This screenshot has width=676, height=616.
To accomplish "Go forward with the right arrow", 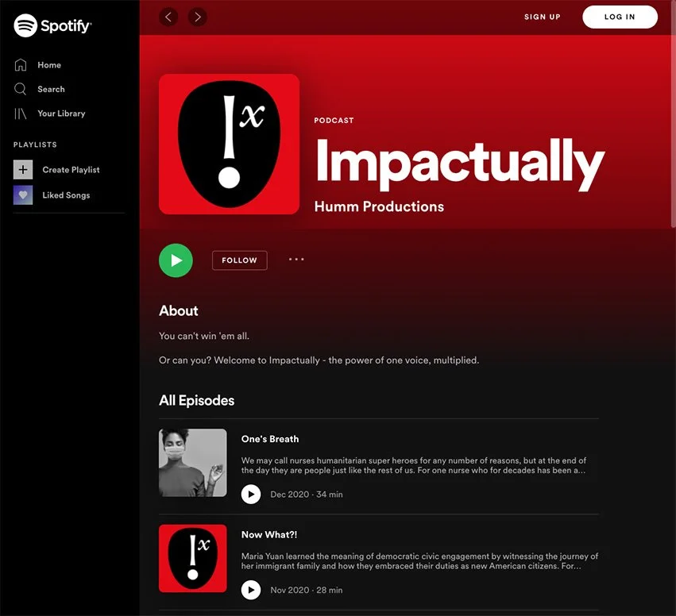I will pyautogui.click(x=198, y=17).
